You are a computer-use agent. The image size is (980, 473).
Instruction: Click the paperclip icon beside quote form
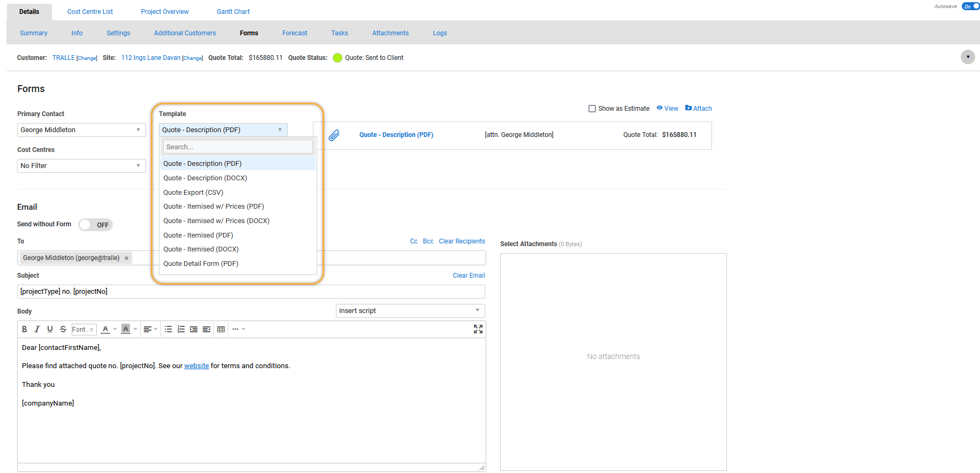tap(334, 135)
